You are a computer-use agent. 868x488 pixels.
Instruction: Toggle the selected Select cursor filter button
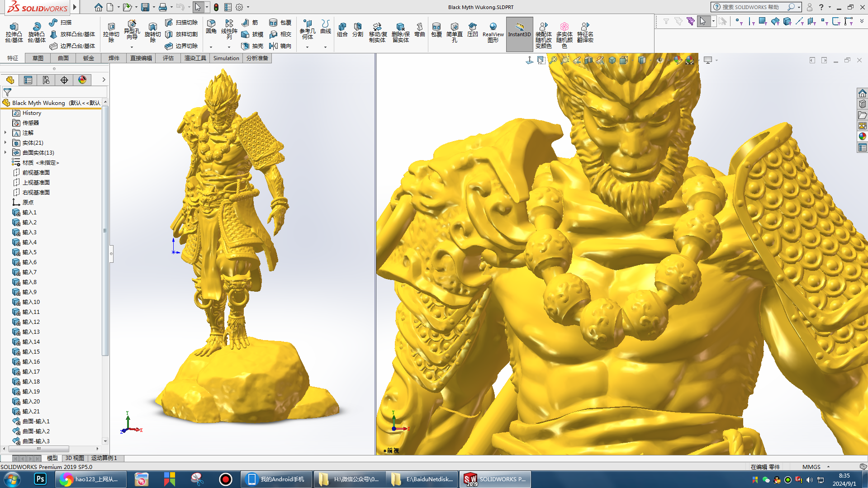pyautogui.click(x=703, y=21)
